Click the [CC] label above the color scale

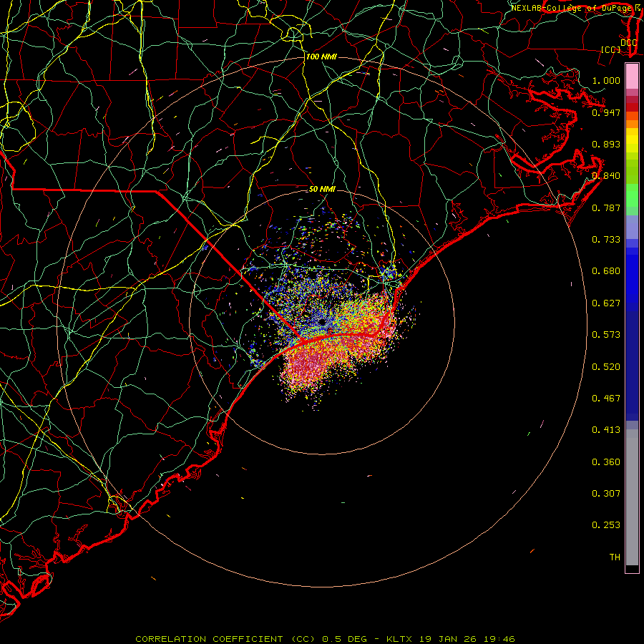611,49
